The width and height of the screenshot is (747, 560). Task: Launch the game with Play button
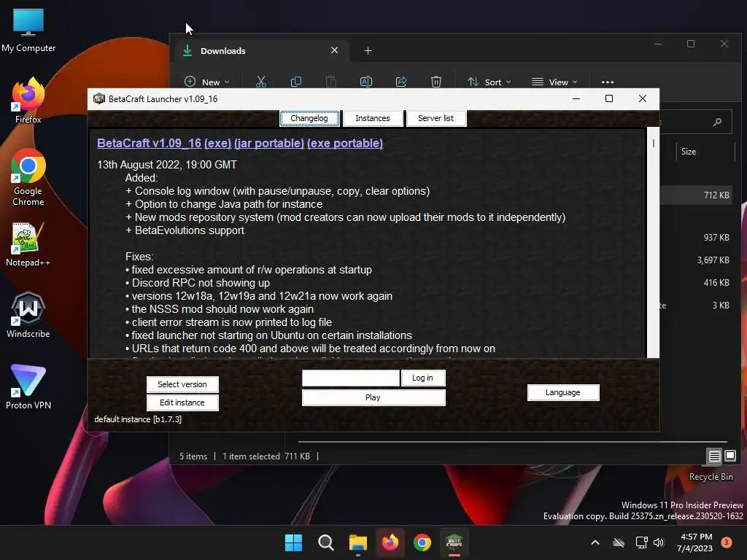point(373,397)
